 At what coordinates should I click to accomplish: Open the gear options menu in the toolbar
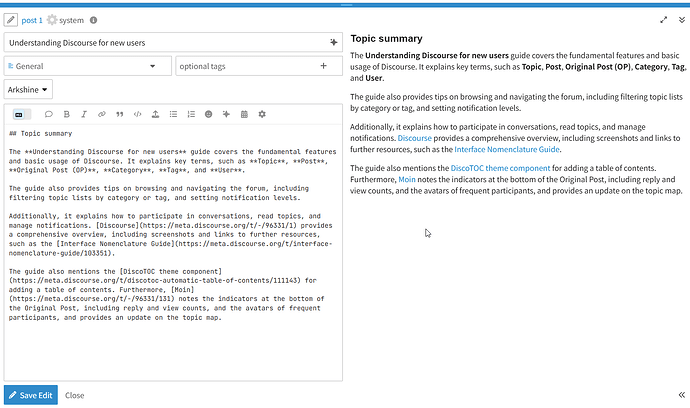[x=262, y=114]
